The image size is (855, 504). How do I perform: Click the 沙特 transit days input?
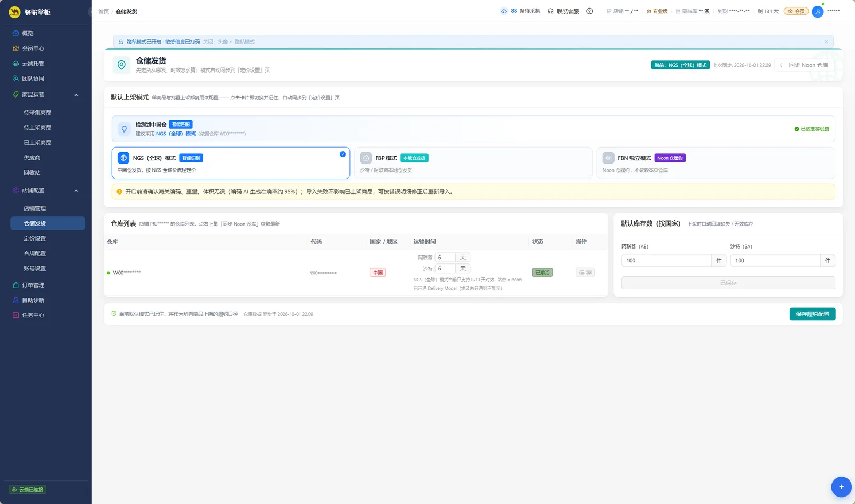click(445, 268)
